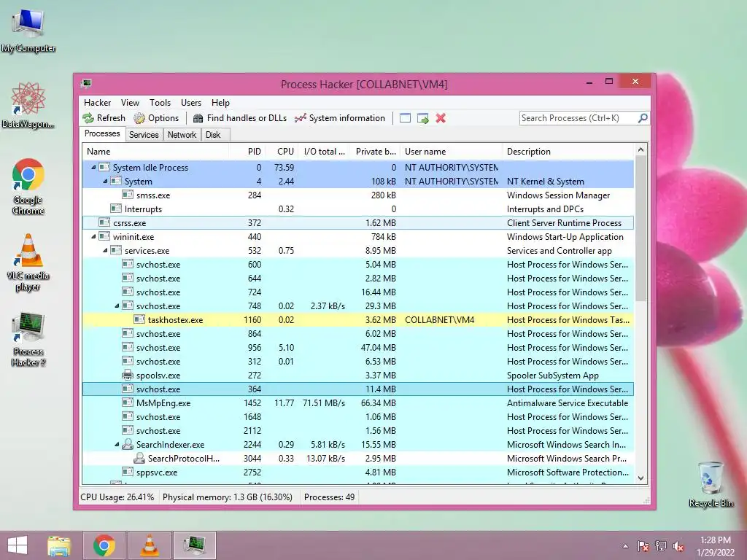Click the Process Hacker title bar icon
The image size is (747, 560).
[x=86, y=84]
